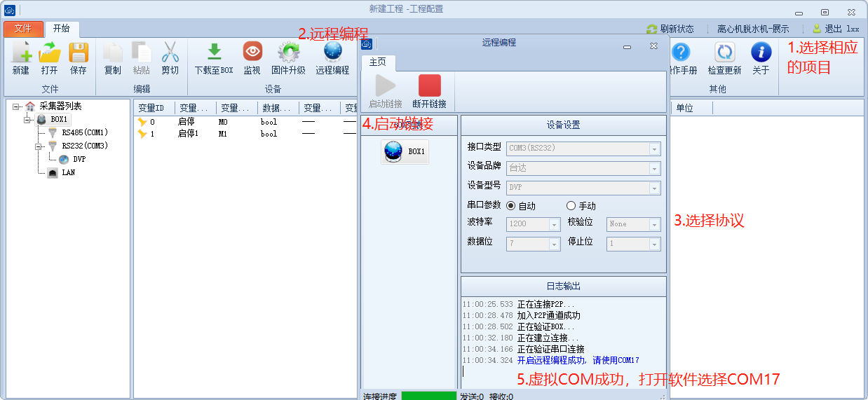Select the 自动 radio button
The height and width of the screenshot is (400, 868).
pyautogui.click(x=510, y=206)
